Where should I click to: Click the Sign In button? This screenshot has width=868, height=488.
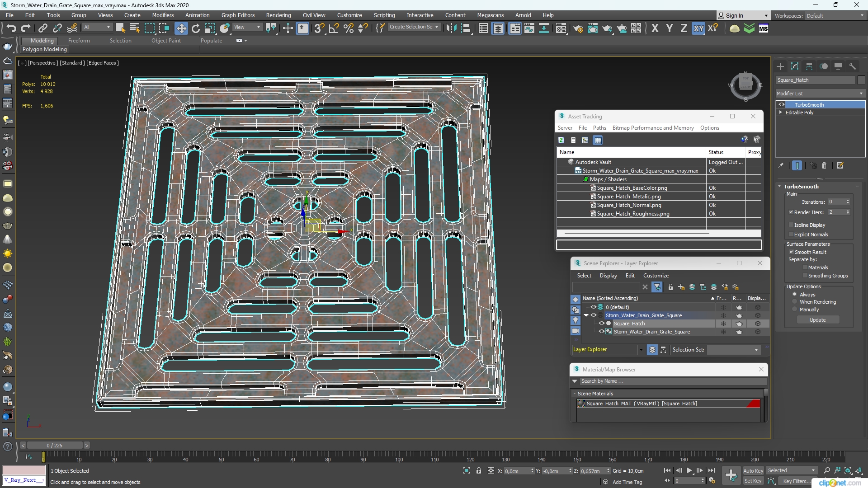pyautogui.click(x=743, y=15)
